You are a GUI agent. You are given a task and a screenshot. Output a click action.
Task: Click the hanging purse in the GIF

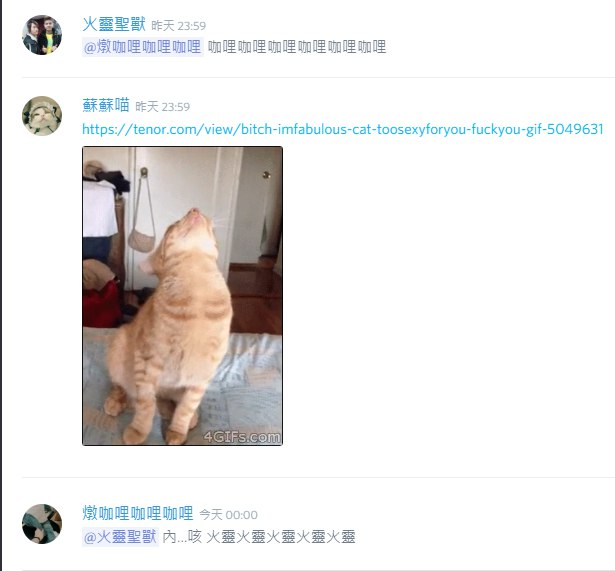[x=142, y=240]
